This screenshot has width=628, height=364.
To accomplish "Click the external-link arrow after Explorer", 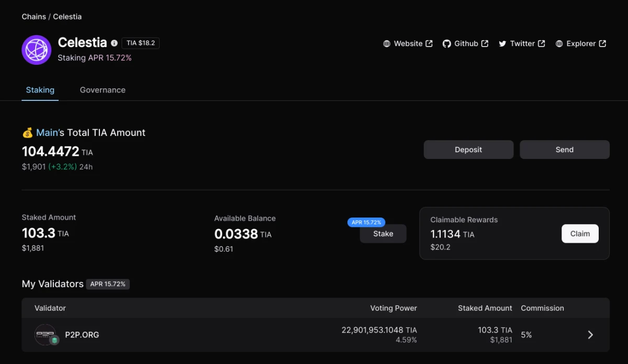I will pyautogui.click(x=602, y=43).
